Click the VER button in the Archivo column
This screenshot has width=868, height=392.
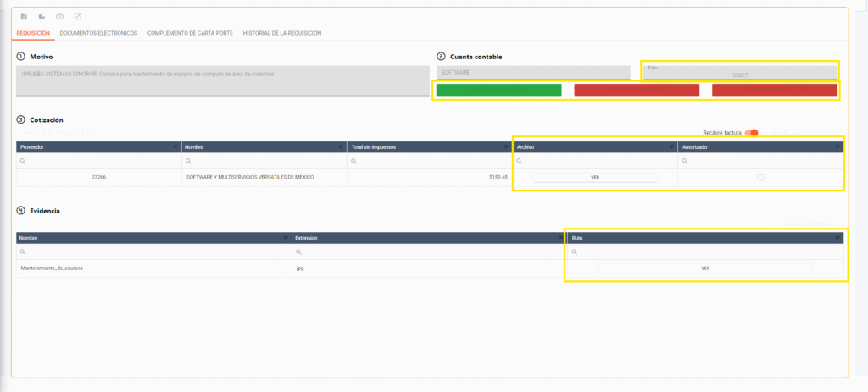(594, 177)
